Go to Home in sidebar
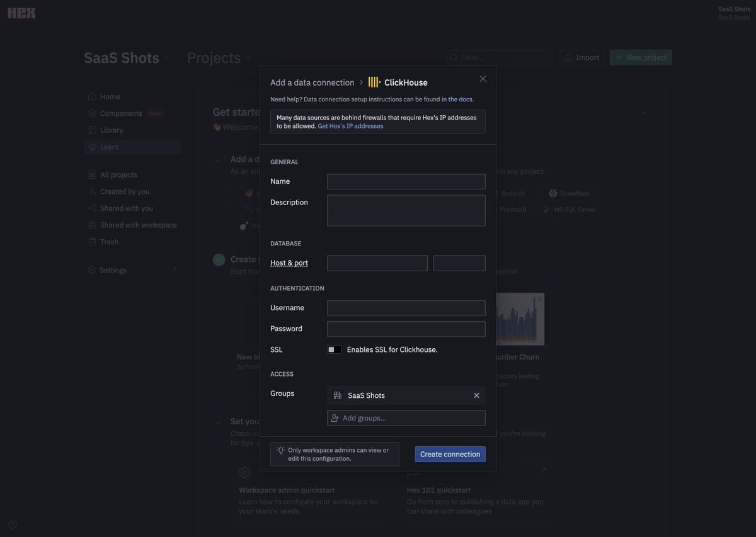Image resolution: width=756 pixels, height=537 pixels. pyautogui.click(x=132, y=96)
